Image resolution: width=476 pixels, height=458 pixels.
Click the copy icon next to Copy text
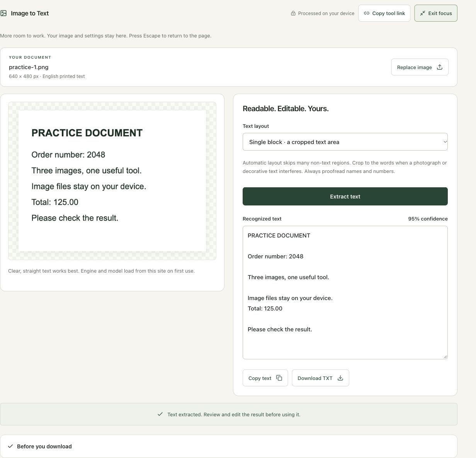(x=279, y=378)
